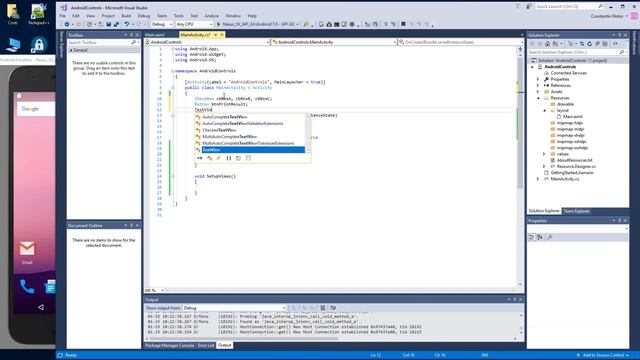Switch to Error List tab
This screenshot has height=360, width=640.
(x=206, y=345)
